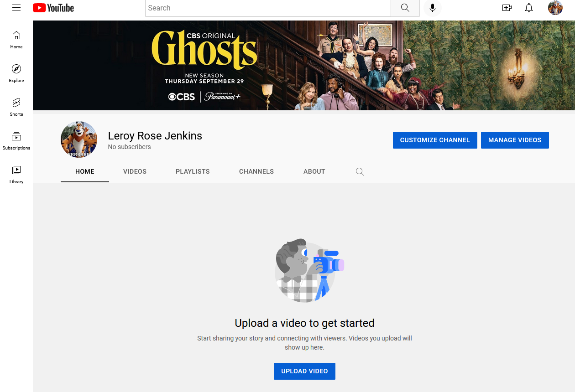
Task: Click the camera operator illustration
Action: click(x=309, y=270)
